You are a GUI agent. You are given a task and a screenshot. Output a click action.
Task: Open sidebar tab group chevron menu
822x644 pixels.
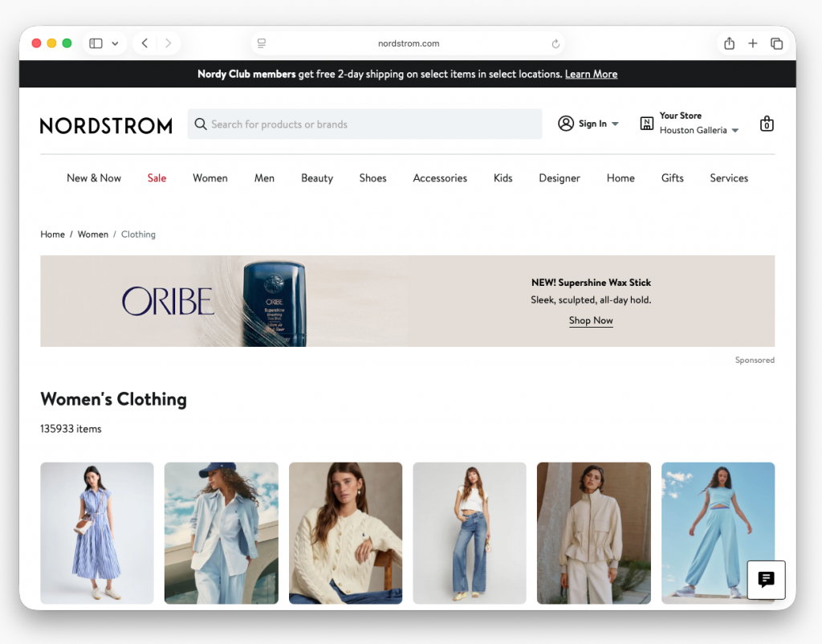pyautogui.click(x=115, y=43)
